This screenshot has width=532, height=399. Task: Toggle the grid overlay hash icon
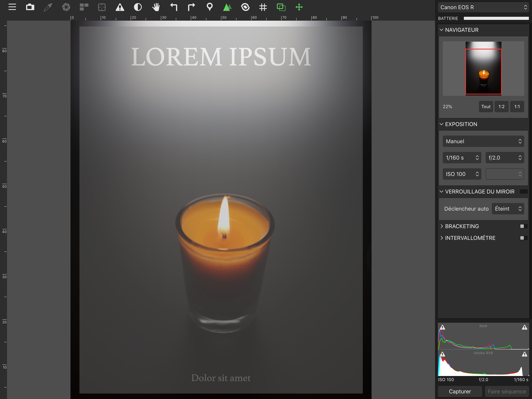click(263, 7)
